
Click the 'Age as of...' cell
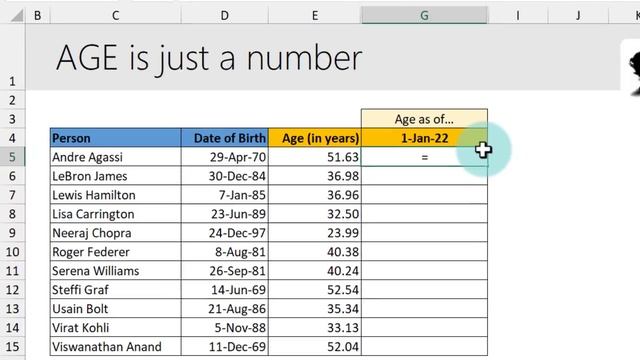point(424,119)
